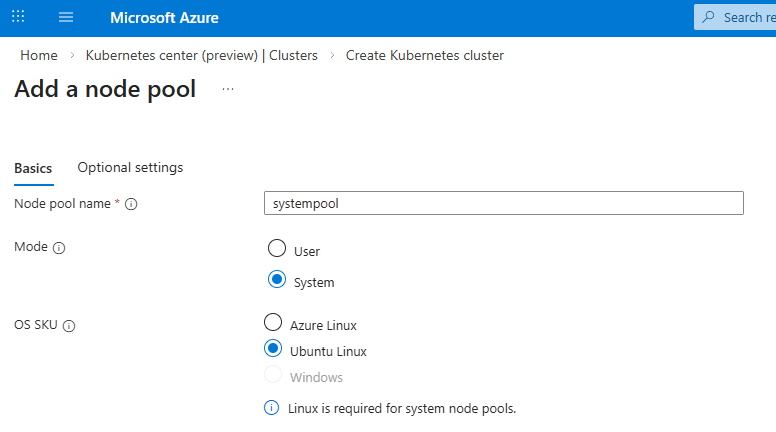Select the User mode radio button
776x432 pixels.
[277, 250]
